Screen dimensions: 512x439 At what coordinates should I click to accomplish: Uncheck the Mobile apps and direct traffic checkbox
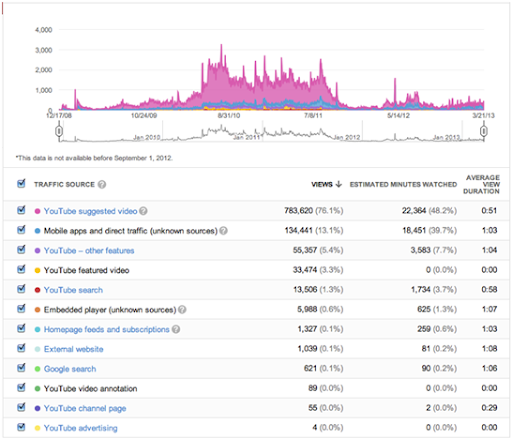coord(21,230)
